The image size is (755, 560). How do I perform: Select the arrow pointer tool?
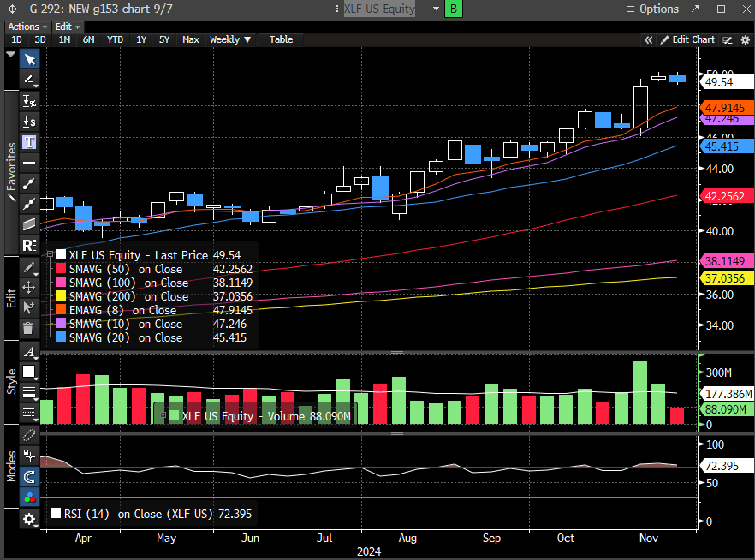click(29, 60)
